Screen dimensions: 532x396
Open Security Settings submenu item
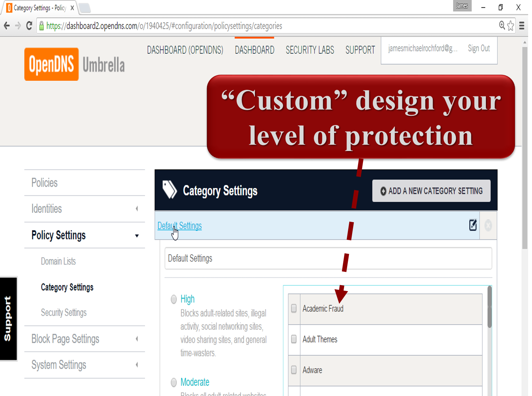[x=63, y=313]
